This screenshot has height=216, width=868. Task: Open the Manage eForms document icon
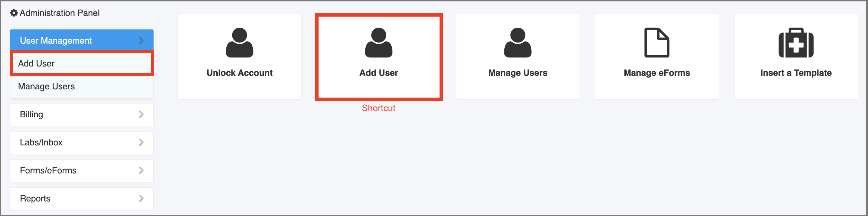[x=657, y=43]
